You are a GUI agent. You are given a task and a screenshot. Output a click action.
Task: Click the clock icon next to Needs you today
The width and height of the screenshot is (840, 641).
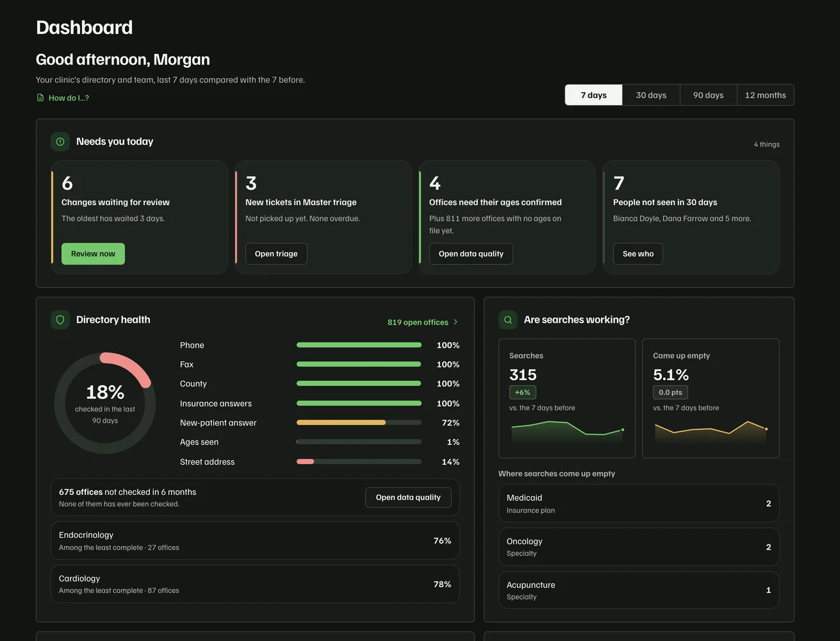pos(60,142)
